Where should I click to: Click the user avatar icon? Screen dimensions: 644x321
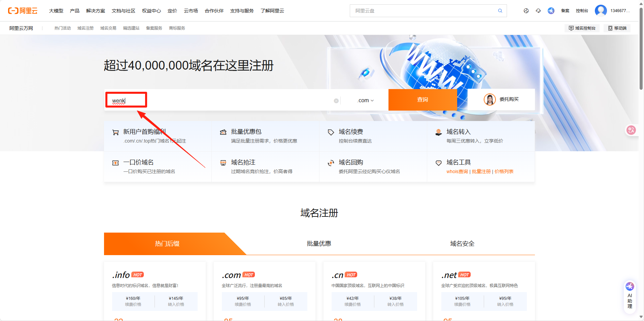pos(601,11)
